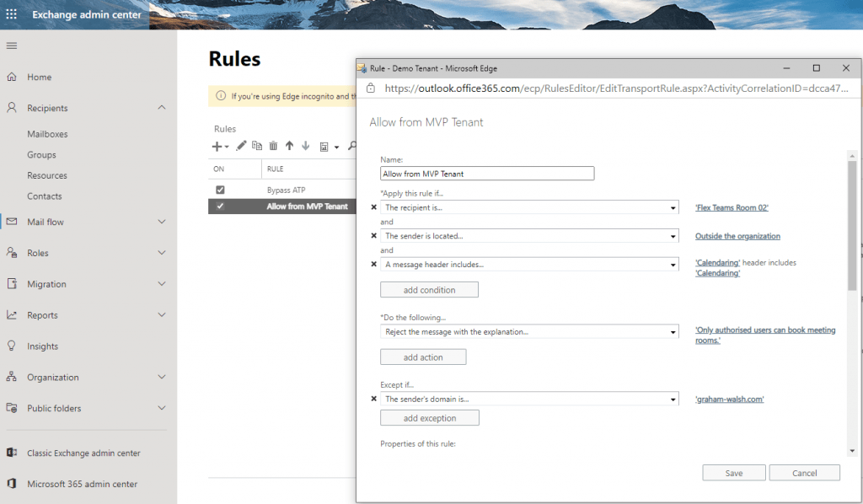Viewport: 863px width, 504px height.
Task: Go to Home in navigation
Action: click(x=39, y=77)
